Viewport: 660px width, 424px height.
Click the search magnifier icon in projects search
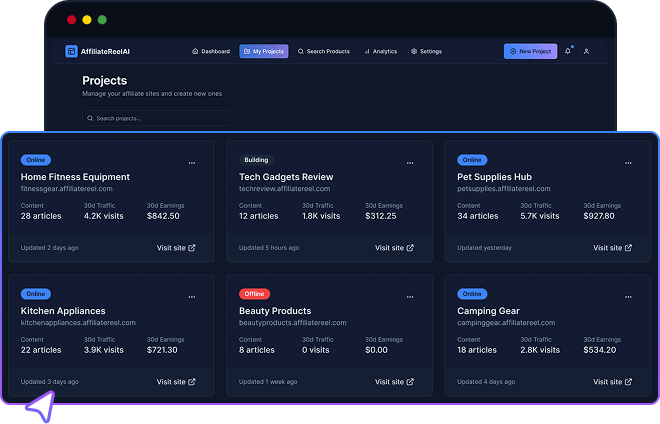click(90, 118)
